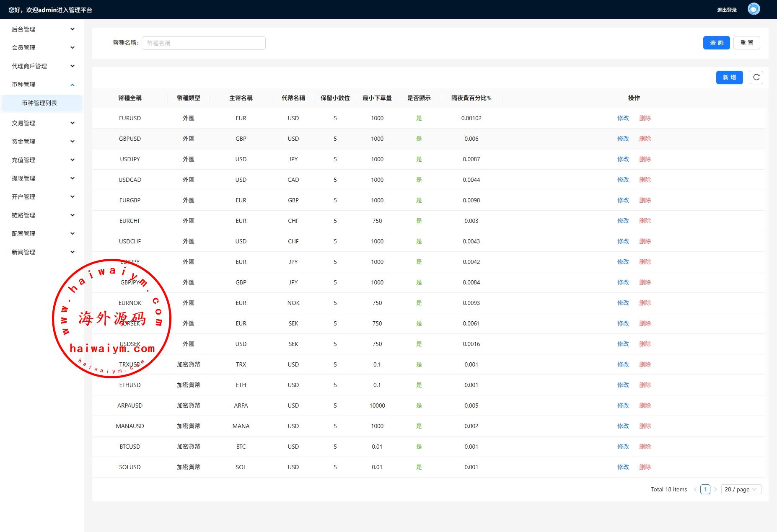This screenshot has width=777, height=532.
Task: Go to previous page arrow
Action: click(x=695, y=489)
